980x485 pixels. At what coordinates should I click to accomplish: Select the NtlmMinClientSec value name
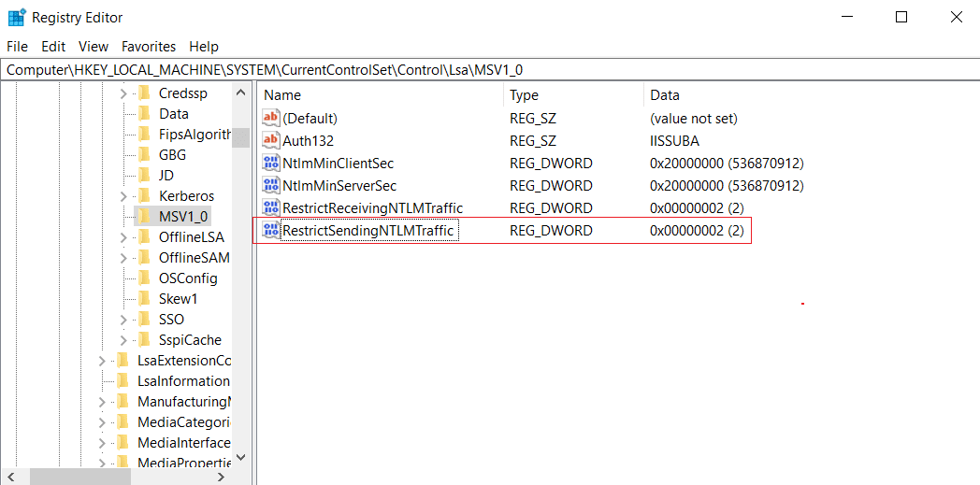339,164
